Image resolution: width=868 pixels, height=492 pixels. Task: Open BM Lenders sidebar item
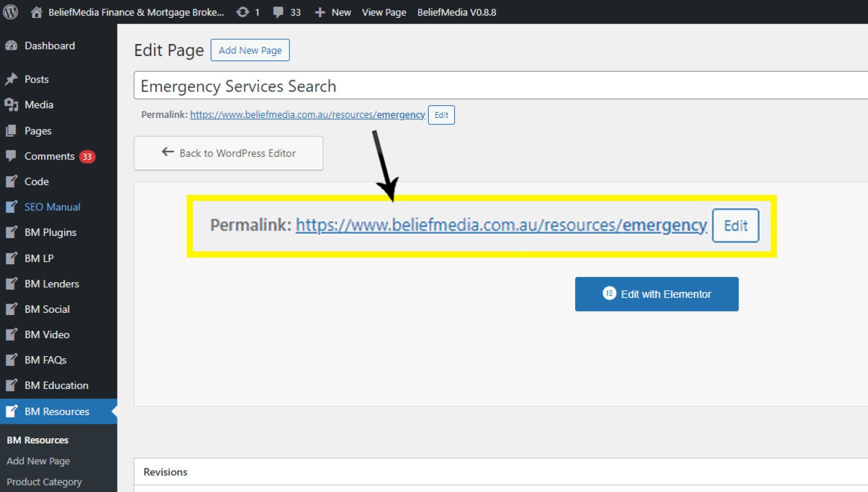(x=52, y=284)
